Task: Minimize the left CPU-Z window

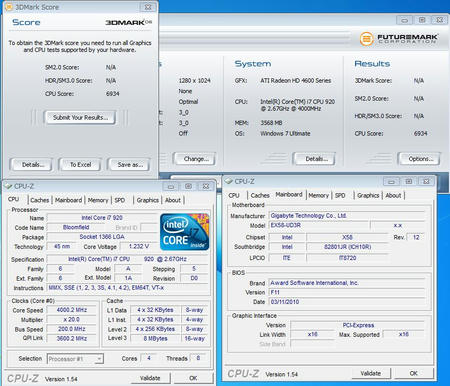Action: tap(171, 186)
